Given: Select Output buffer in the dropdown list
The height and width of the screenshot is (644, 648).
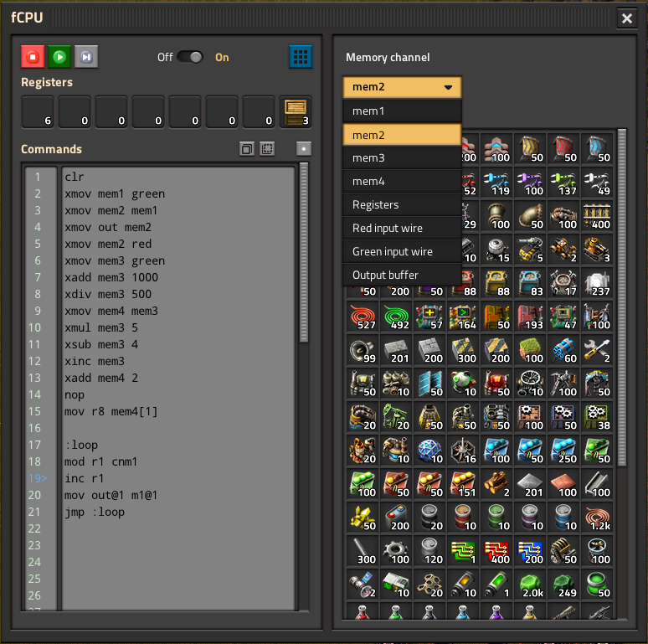Looking at the screenshot, I should pyautogui.click(x=402, y=276).
